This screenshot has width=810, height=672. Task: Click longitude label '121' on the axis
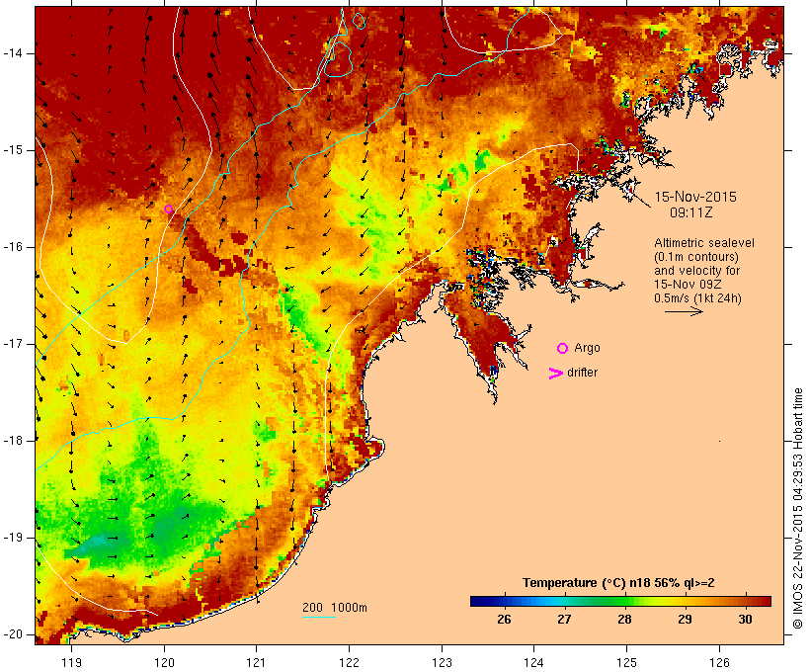[256, 663]
